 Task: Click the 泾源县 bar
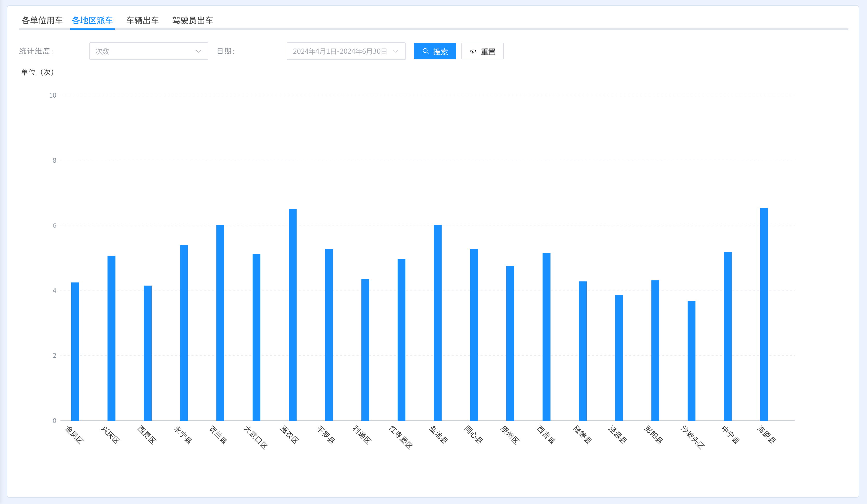(x=618, y=358)
